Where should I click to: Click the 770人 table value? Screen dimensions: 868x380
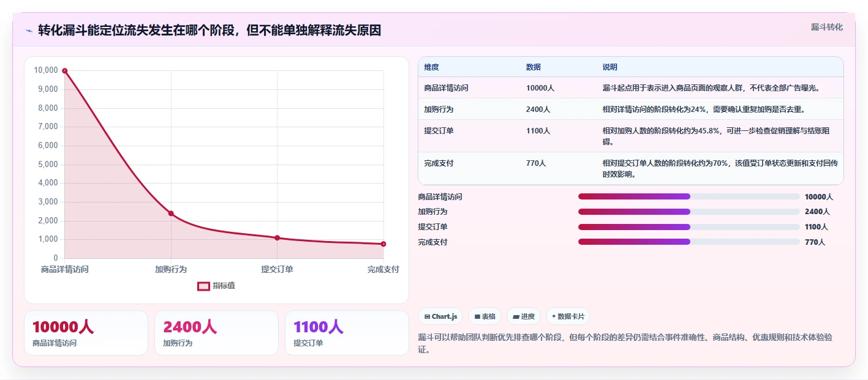tap(535, 163)
